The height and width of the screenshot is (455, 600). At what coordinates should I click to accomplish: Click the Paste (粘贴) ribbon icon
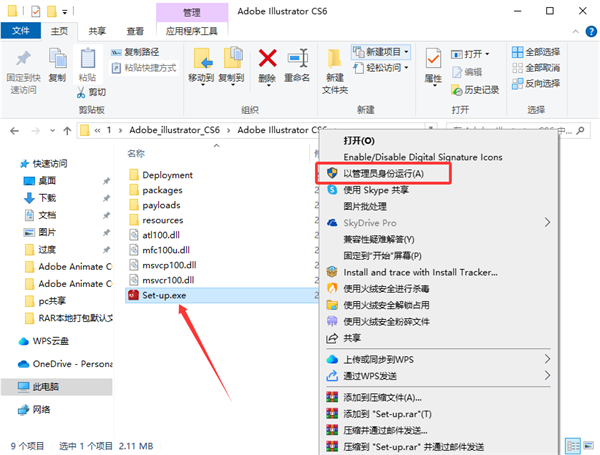[x=88, y=65]
